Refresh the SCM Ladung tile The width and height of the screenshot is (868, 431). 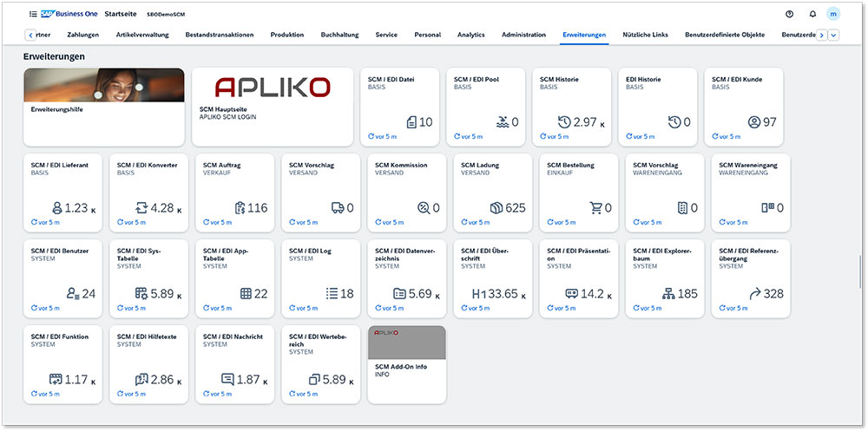[476, 222]
